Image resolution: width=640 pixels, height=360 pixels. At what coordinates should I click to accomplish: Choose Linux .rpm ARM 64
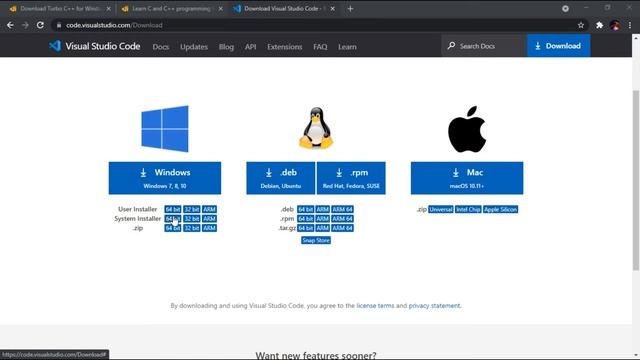tap(342, 218)
